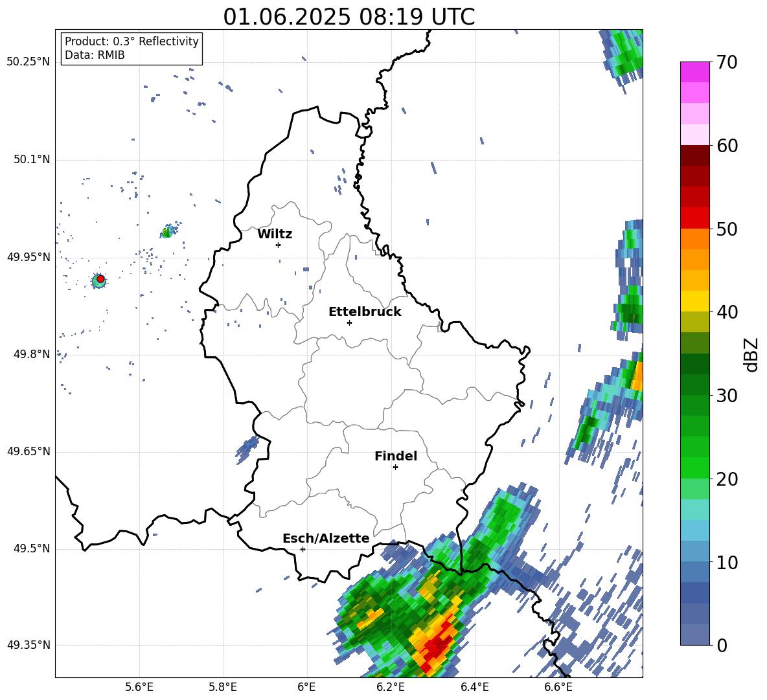Image resolution: width=767 pixels, height=700 pixels.
Task: Pick the magenta top colorbar segment
Action: tap(694, 72)
